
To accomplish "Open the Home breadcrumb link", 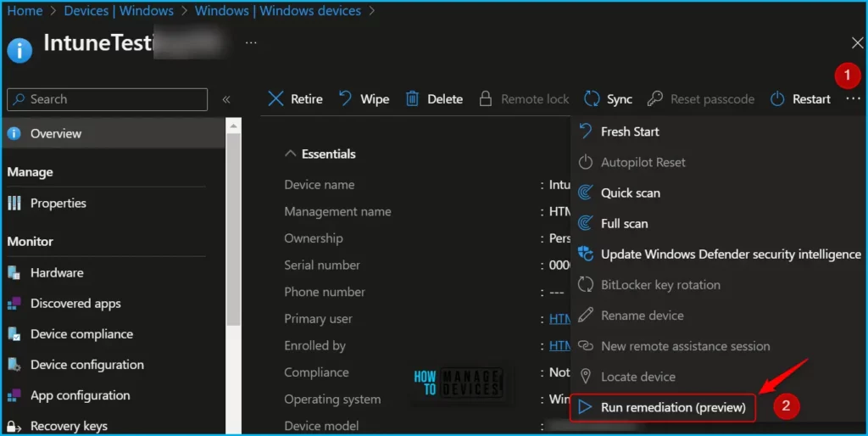I will pos(25,10).
